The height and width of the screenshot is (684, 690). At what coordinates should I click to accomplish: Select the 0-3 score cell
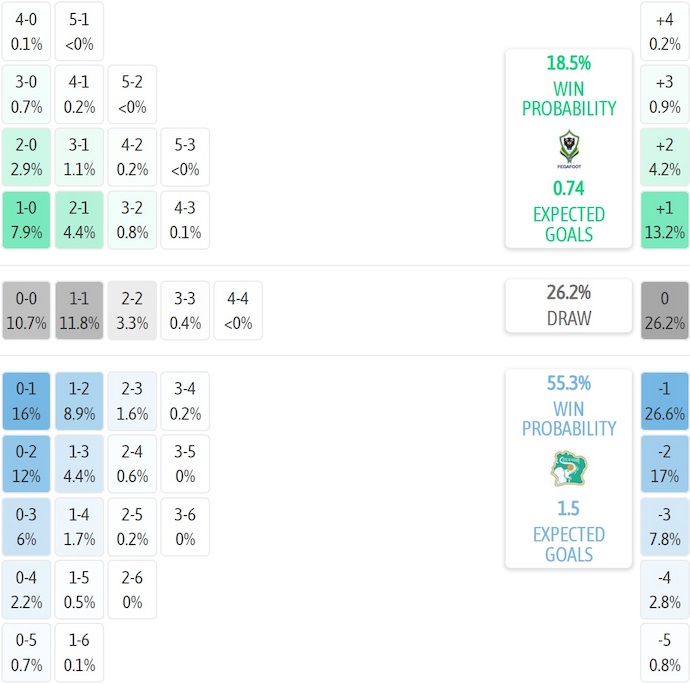pos(26,526)
